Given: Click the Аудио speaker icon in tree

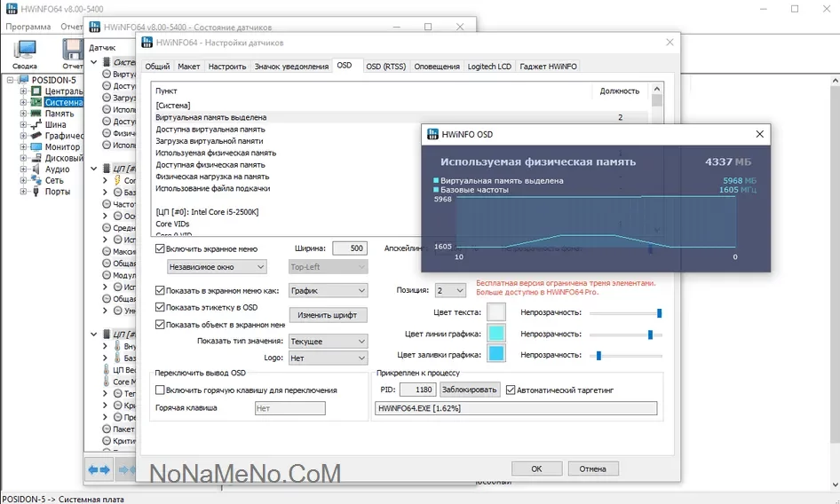Looking at the screenshot, I should click(x=36, y=169).
